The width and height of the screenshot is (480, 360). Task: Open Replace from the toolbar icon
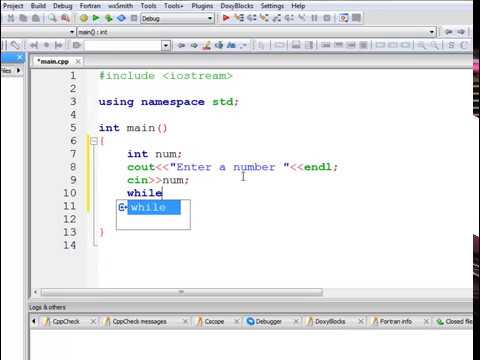pyautogui.click(x=65, y=18)
